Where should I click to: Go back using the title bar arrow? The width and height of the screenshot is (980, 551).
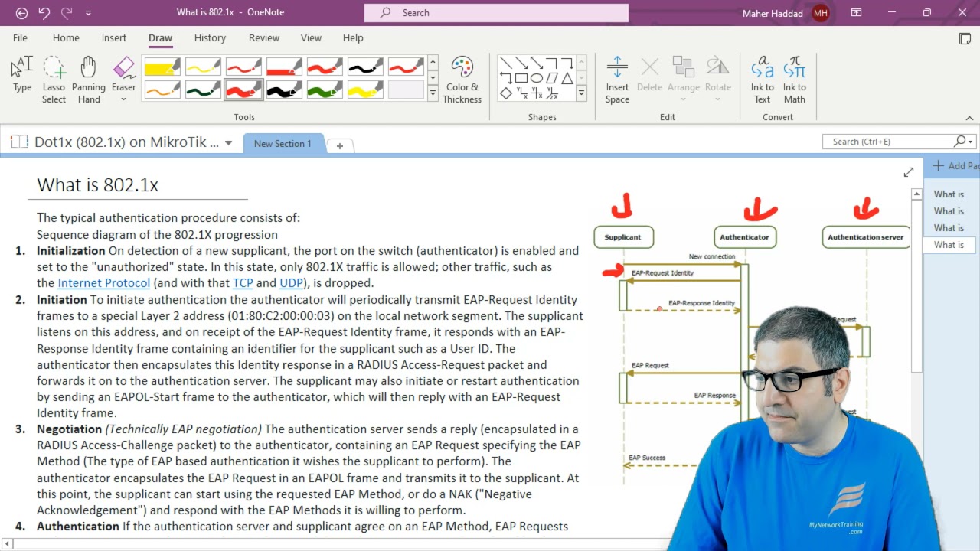[21, 13]
